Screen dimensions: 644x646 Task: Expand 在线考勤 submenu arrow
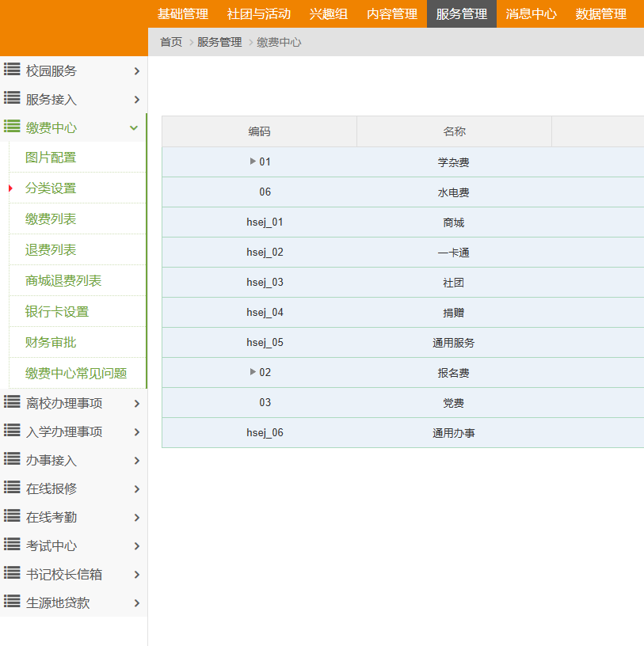[x=136, y=518]
